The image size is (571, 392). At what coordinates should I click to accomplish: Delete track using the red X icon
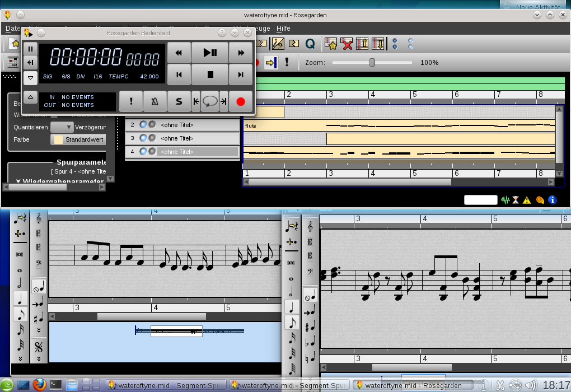pyautogui.click(x=347, y=44)
